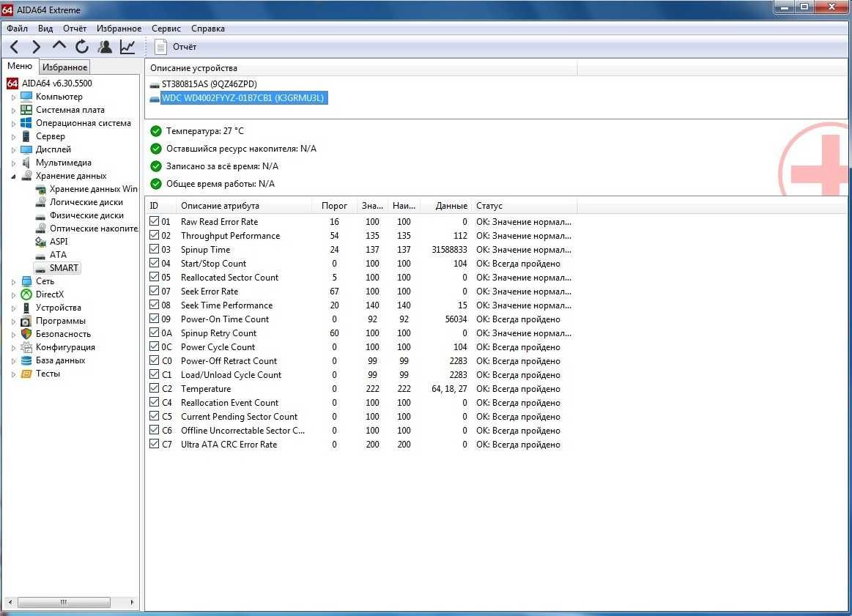This screenshot has width=852, height=616.
Task: Click the База данных database icon
Action: coord(26,360)
